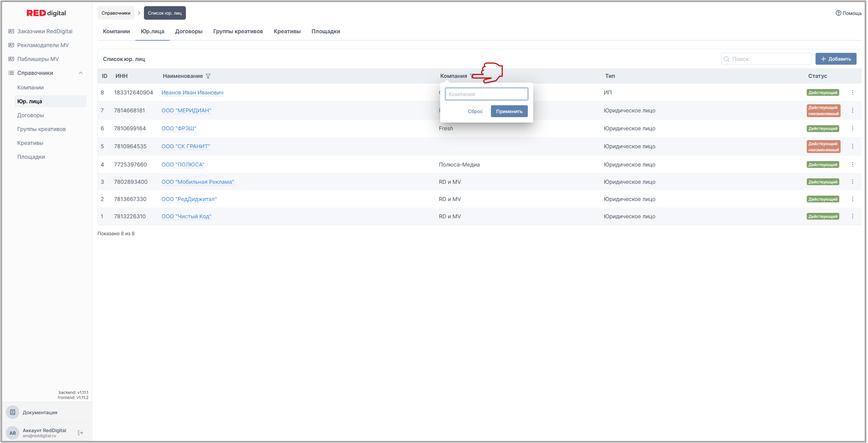Open three-dot menu for Иванов Иван Иванович
Image resolution: width=868 pixels, height=443 pixels.
[x=853, y=93]
